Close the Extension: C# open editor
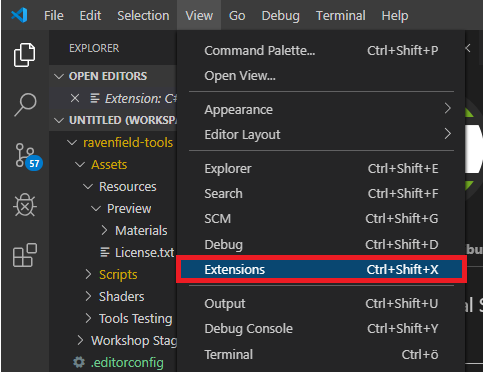This screenshot has width=483, height=372. coord(75,98)
